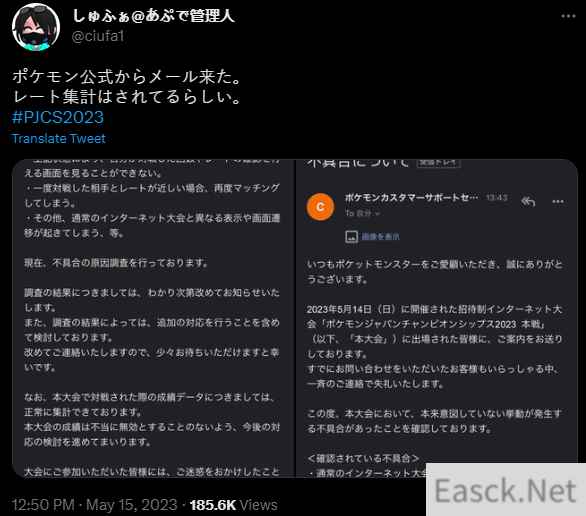This screenshot has width=586, height=516.
Task: Click the 12:50 PM · May 15, 2023 timestamp
Action: [x=95, y=505]
